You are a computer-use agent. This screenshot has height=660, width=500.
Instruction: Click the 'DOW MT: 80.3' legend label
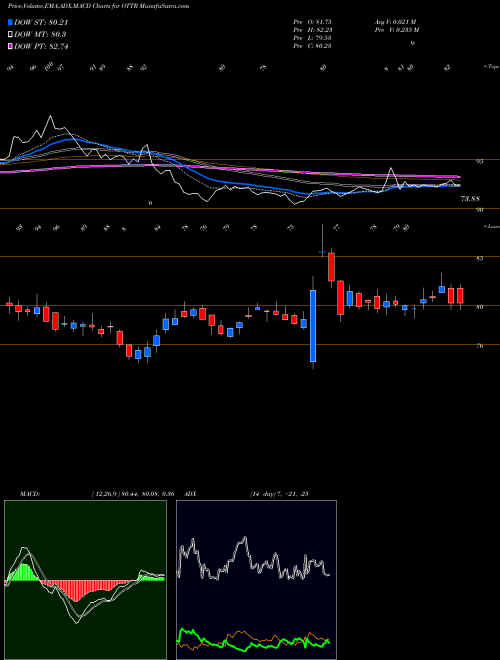click(x=40, y=35)
